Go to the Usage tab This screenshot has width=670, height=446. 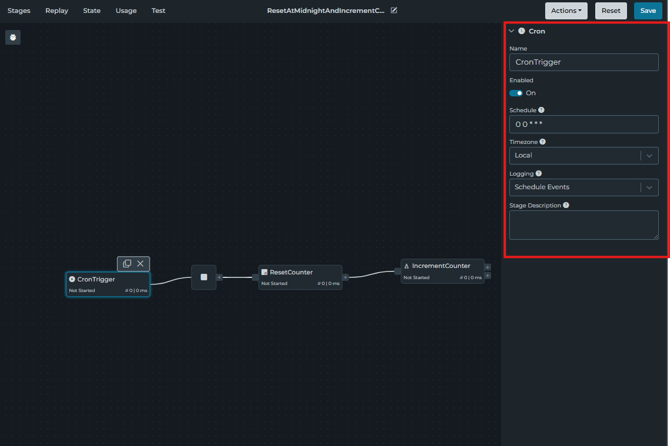click(x=126, y=11)
